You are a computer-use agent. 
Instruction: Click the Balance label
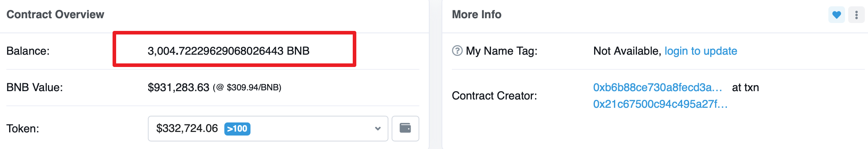coord(28,51)
